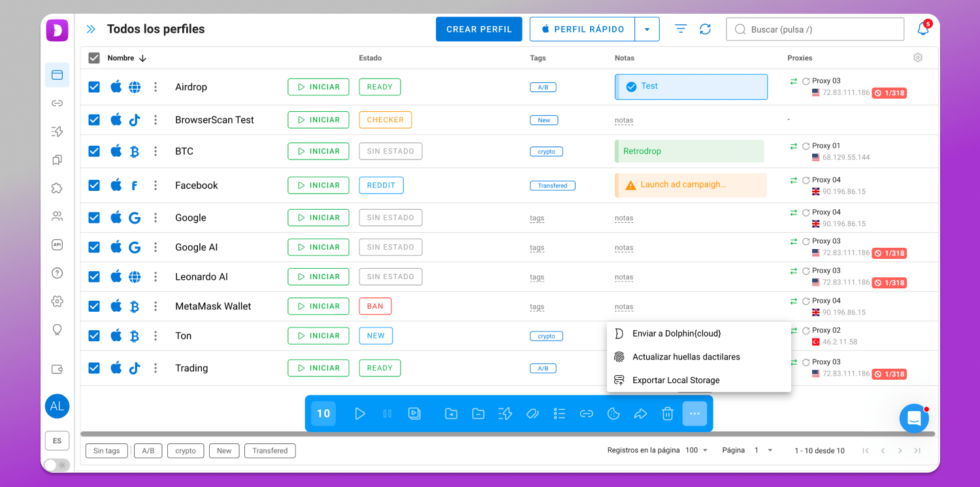This screenshot has width=980, height=487.
Task: Uncheck the Airdrop profile checkbox
Action: pyautogui.click(x=94, y=87)
